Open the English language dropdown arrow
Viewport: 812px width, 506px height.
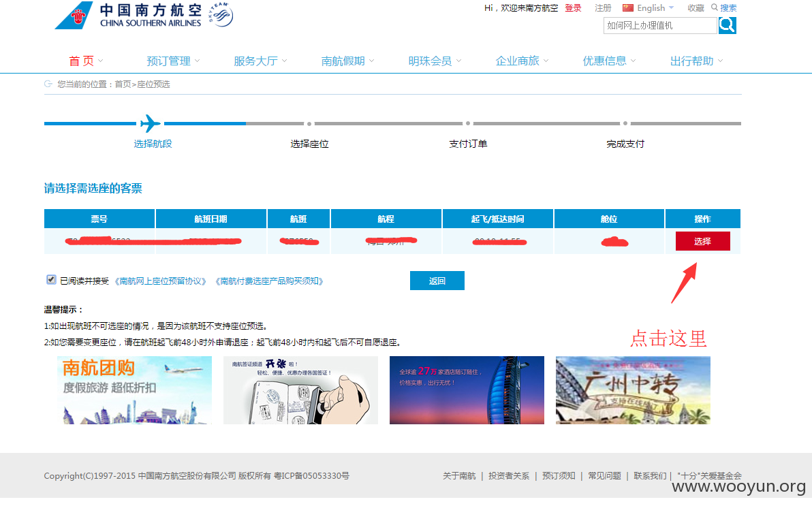[672, 7]
